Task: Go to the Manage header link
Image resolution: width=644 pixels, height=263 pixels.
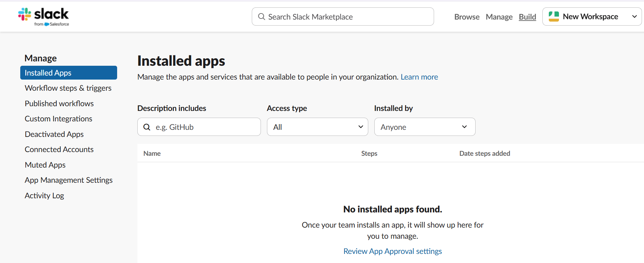Action: click(x=499, y=17)
